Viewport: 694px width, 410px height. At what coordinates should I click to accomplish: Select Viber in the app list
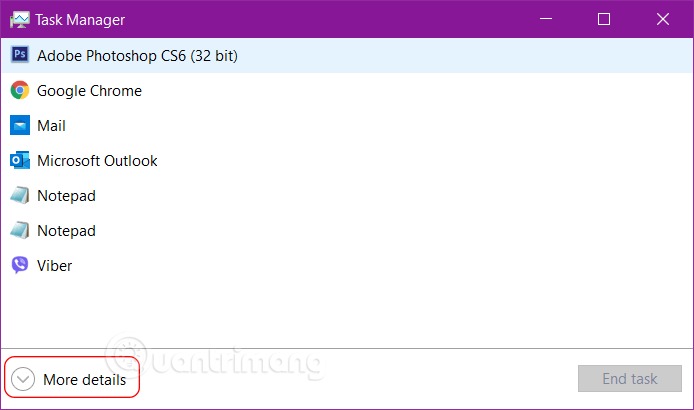point(347,265)
